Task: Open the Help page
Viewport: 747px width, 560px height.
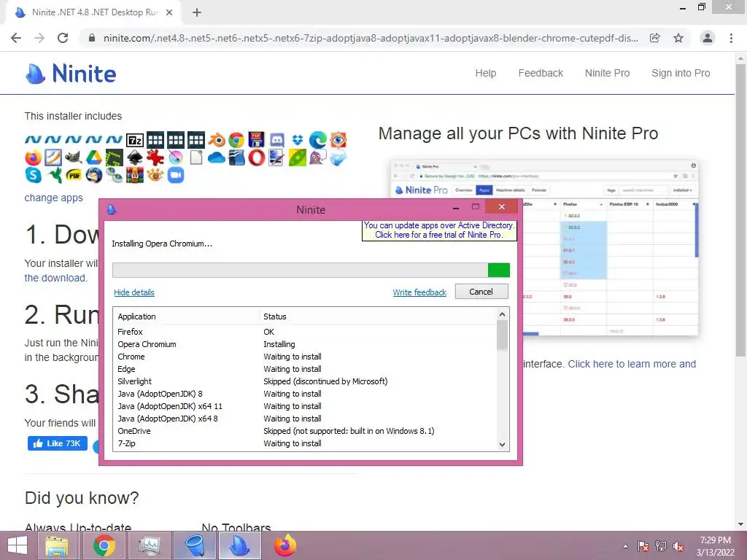Action: tap(485, 73)
